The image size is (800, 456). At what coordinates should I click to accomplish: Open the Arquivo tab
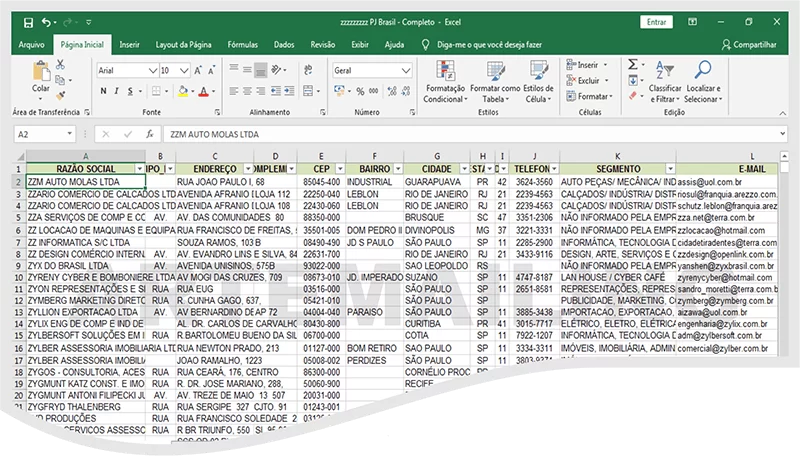point(31,45)
